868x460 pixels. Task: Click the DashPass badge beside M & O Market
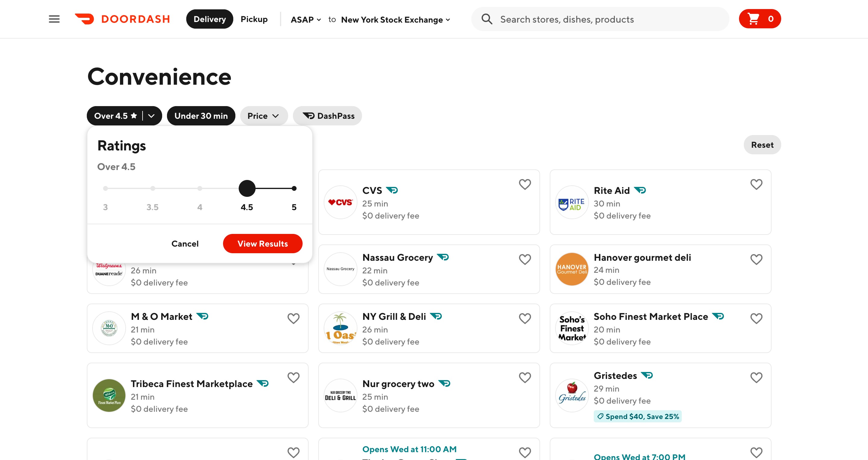203,316
